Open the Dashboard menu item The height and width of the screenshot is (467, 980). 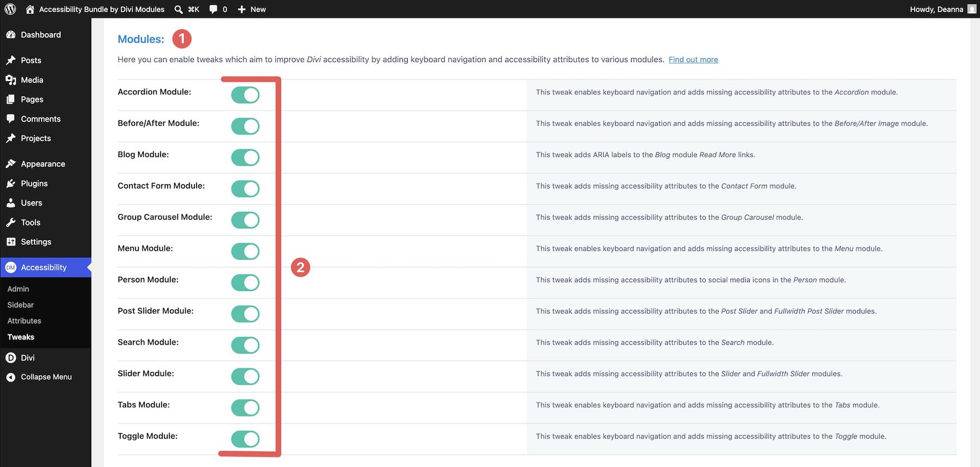pos(41,35)
